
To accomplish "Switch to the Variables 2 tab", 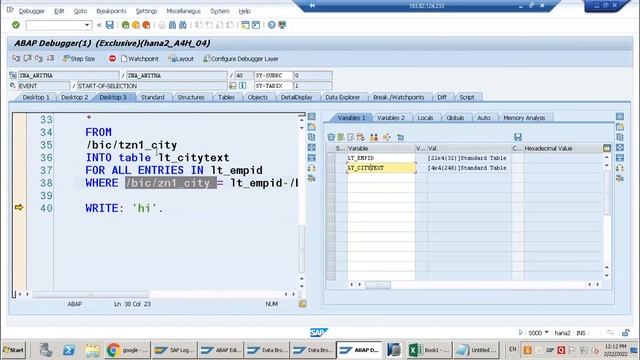I will click(391, 118).
